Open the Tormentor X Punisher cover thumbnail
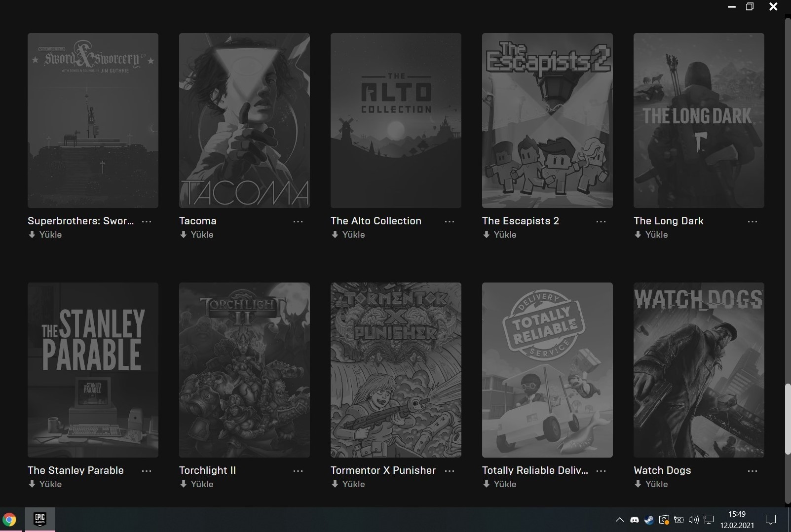 tap(396, 370)
